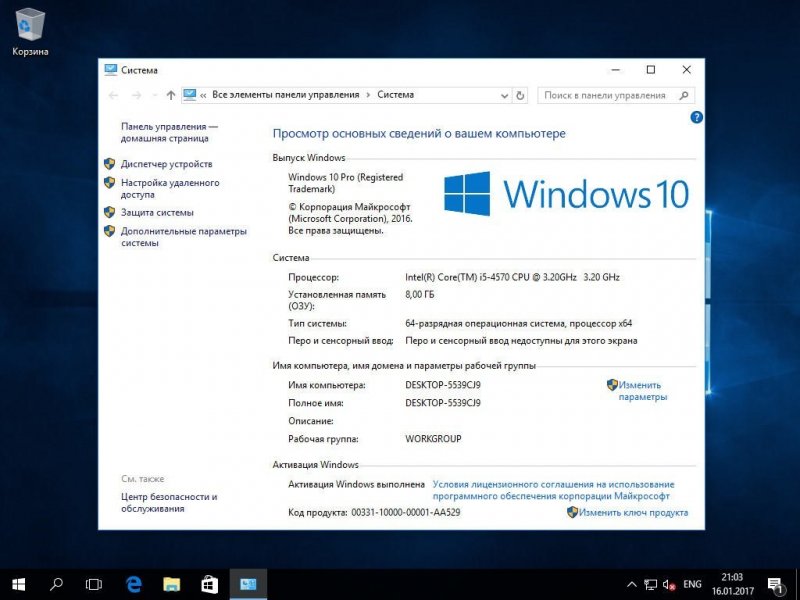
Task: Click shield icon beside 'Дополнительные параметры системы'
Action: 109,231
